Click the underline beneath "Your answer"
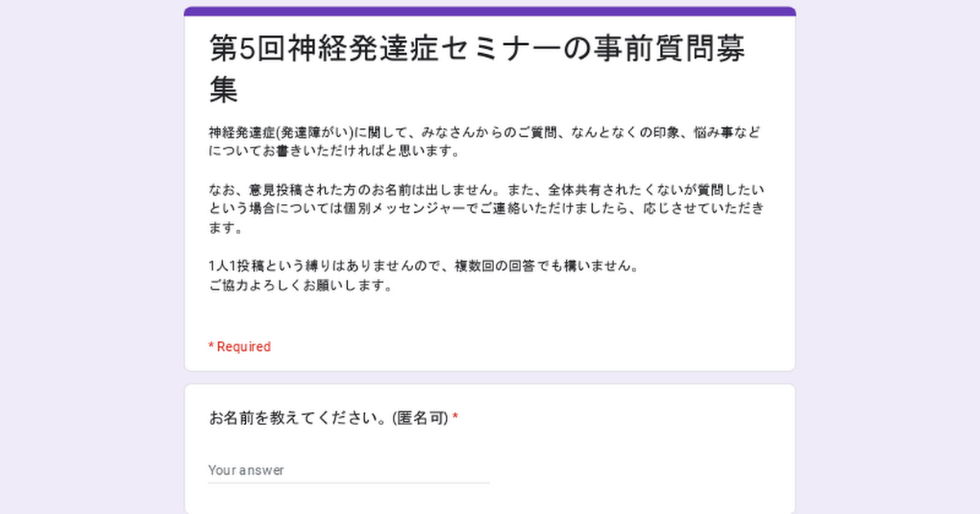The width and height of the screenshot is (980, 514). (348, 483)
